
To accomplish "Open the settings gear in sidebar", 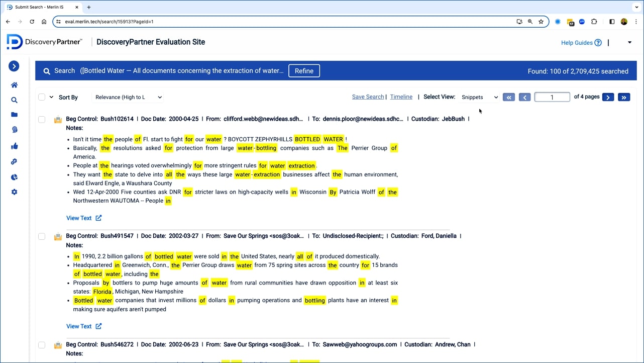I will coord(14,192).
